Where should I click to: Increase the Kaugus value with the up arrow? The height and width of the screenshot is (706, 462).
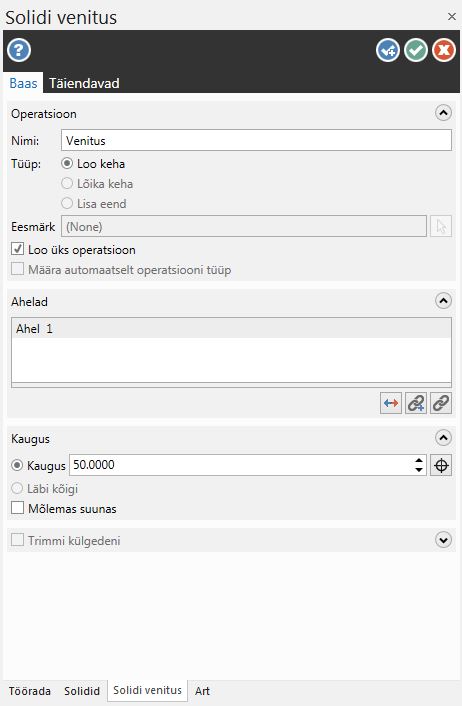coord(419,460)
